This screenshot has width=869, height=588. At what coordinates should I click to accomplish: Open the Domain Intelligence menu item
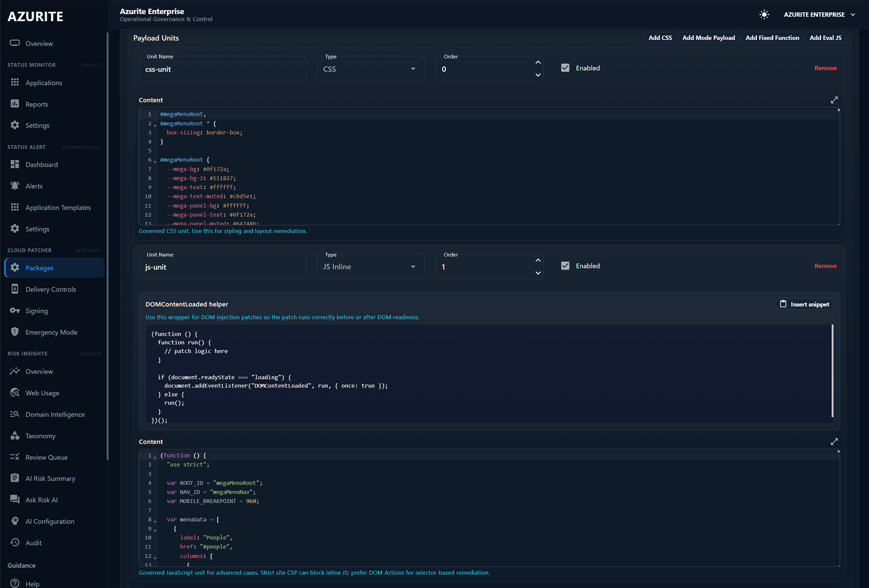(x=54, y=414)
